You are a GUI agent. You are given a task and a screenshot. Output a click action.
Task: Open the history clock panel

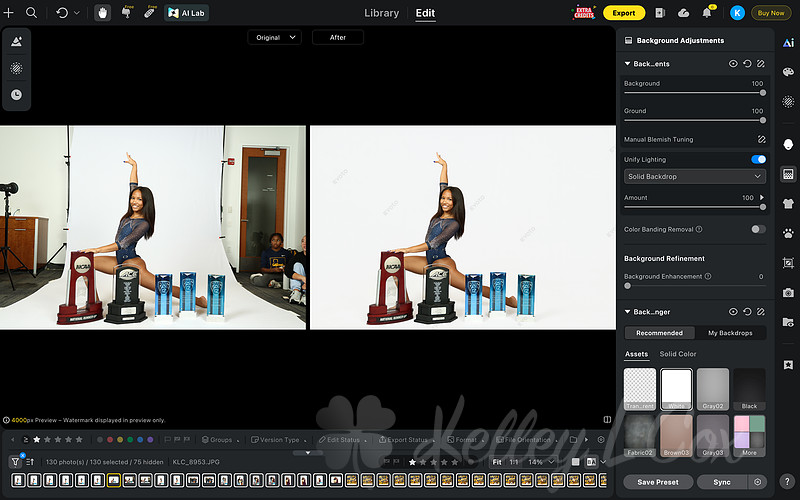coord(16,95)
